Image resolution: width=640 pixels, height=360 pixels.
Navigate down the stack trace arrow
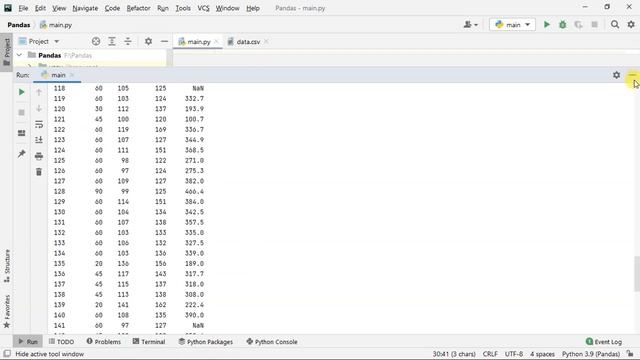39,108
